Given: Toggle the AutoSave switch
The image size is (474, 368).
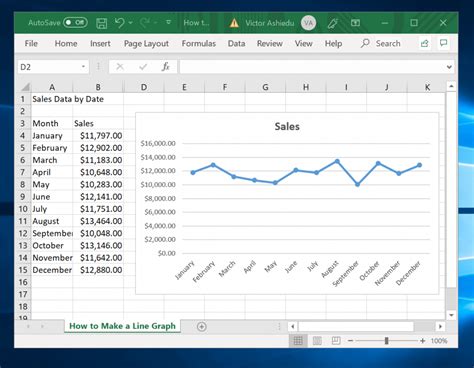Looking at the screenshot, I should [x=75, y=23].
